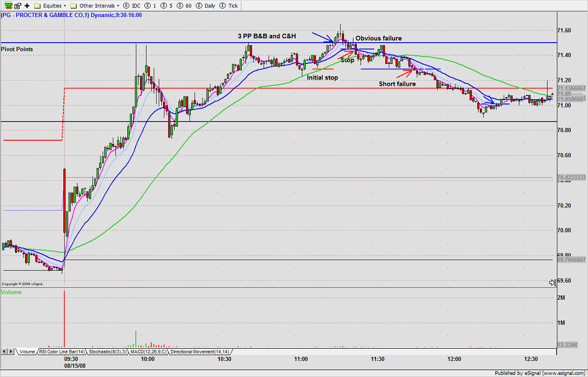This screenshot has height=377, width=588.
Task: Click the PG - PROCTER & GAMBLE chart title
Action: pos(71,15)
